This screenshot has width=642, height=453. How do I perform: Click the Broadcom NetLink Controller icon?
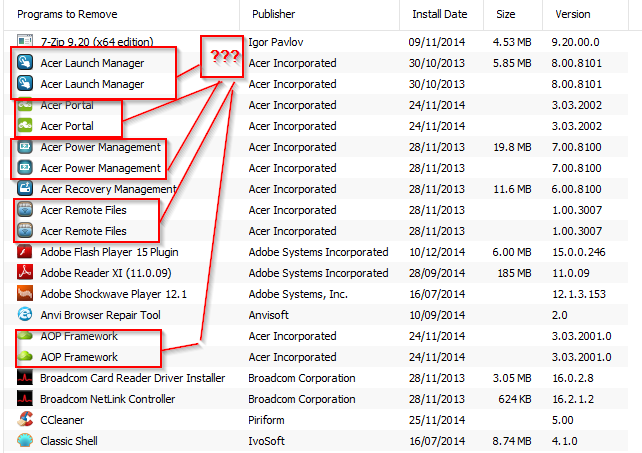point(25,399)
